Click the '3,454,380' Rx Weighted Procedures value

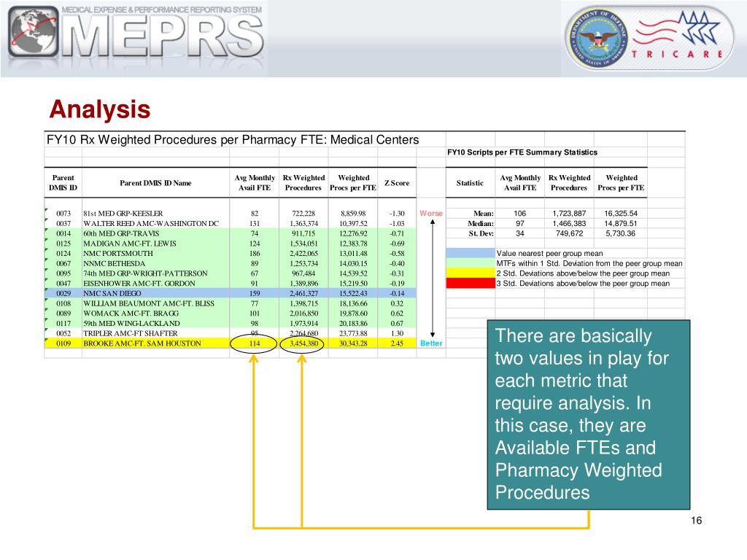303,343
